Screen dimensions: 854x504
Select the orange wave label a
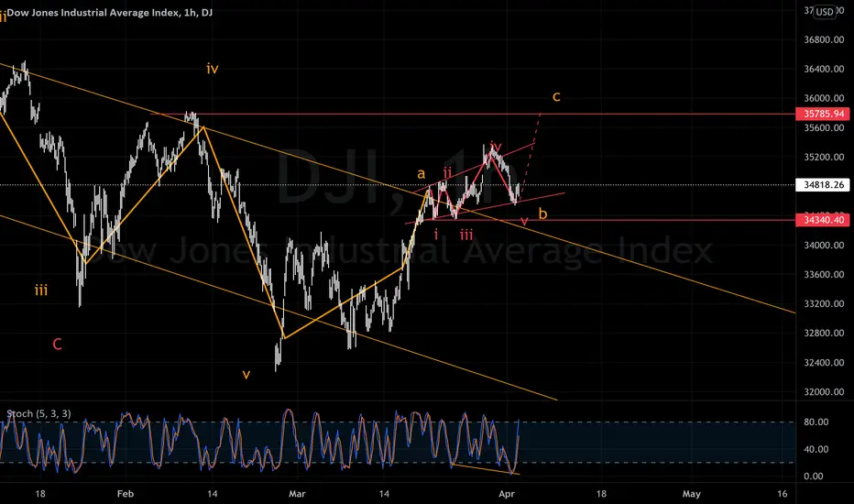(421, 174)
